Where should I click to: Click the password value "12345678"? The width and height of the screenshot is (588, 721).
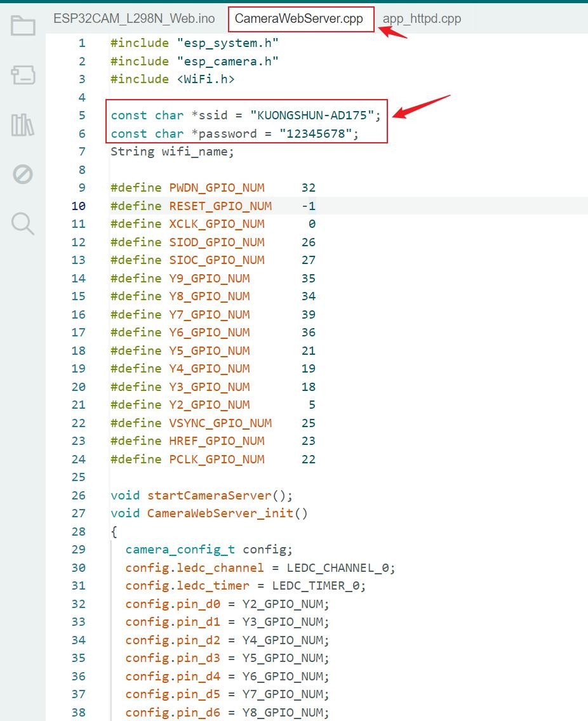tap(316, 133)
